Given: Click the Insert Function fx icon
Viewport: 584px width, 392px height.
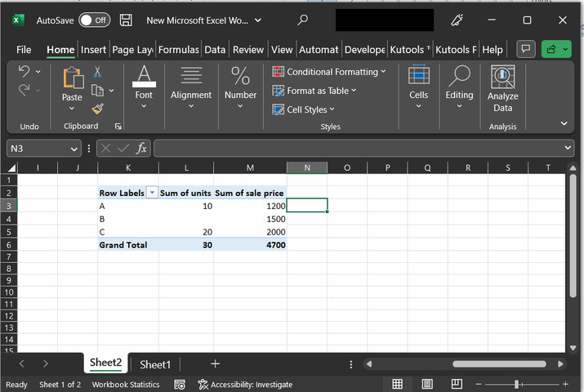Looking at the screenshot, I should tap(141, 148).
